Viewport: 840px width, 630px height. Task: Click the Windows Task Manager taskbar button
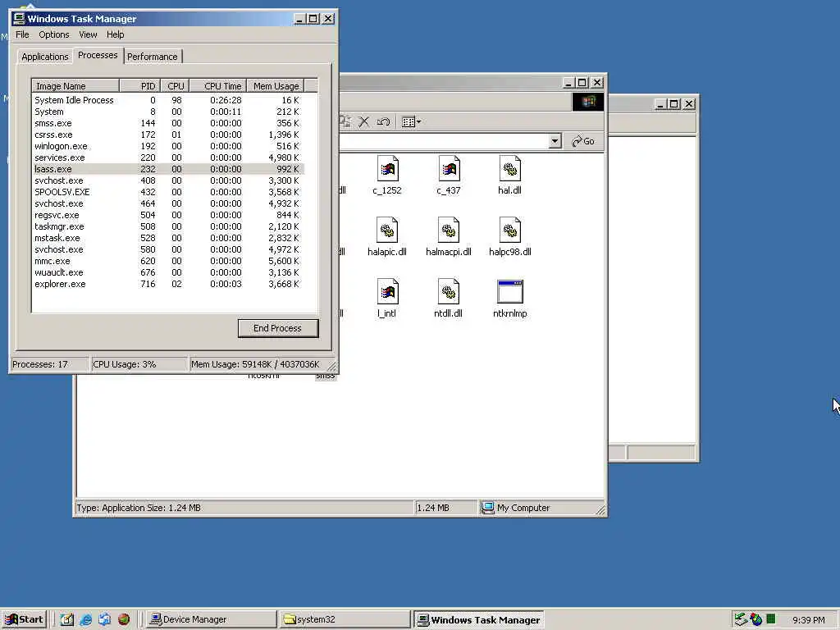479,619
